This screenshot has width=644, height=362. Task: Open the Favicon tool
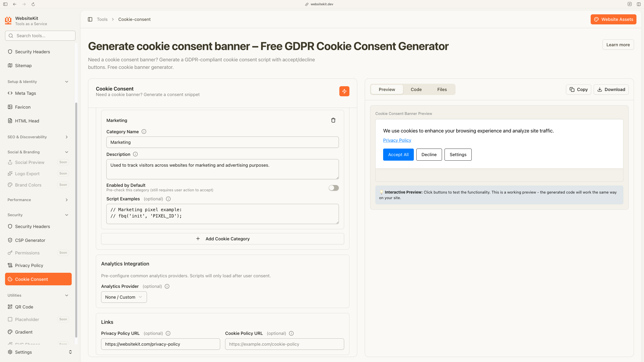[x=23, y=107]
